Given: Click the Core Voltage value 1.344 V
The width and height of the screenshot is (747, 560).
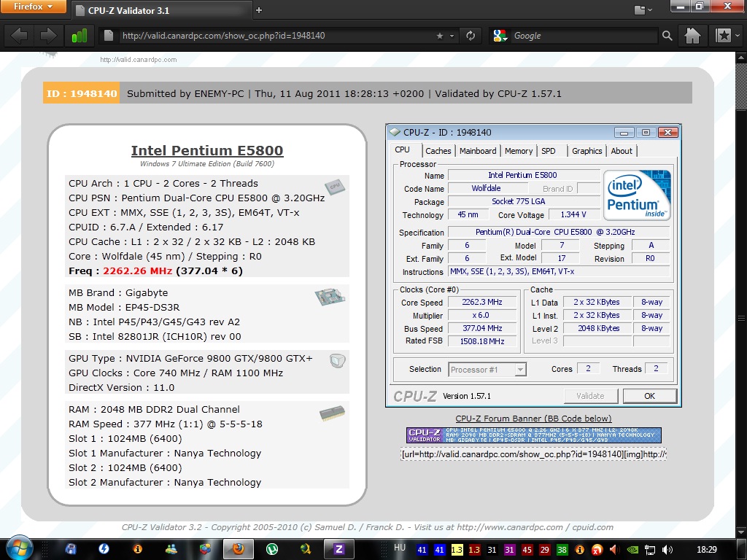Looking at the screenshot, I should (573, 215).
